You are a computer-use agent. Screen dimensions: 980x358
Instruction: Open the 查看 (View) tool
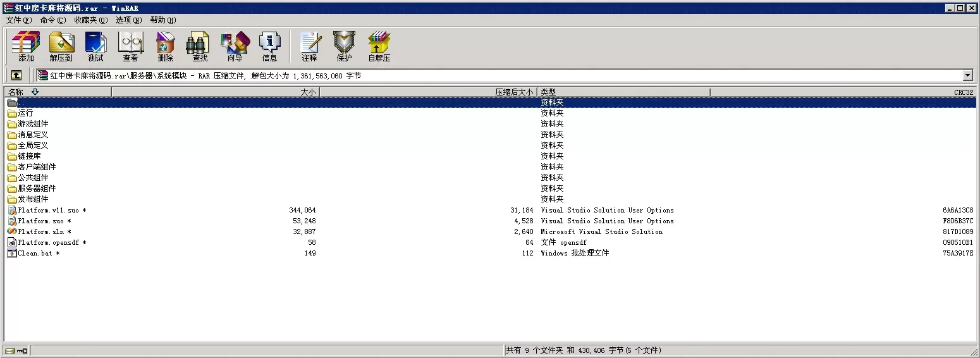130,47
